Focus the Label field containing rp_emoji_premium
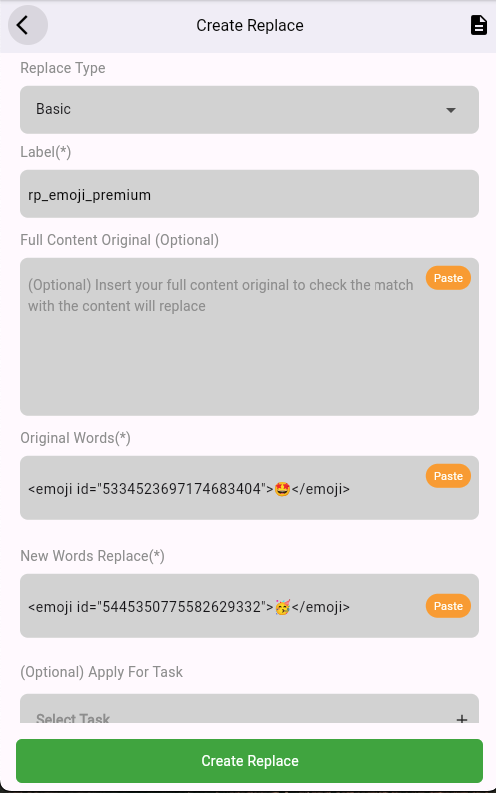 click(249, 194)
